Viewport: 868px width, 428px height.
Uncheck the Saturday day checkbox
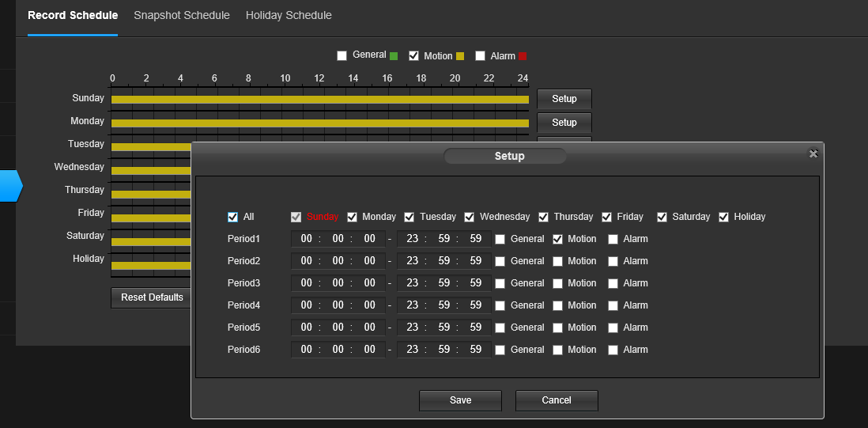(662, 217)
